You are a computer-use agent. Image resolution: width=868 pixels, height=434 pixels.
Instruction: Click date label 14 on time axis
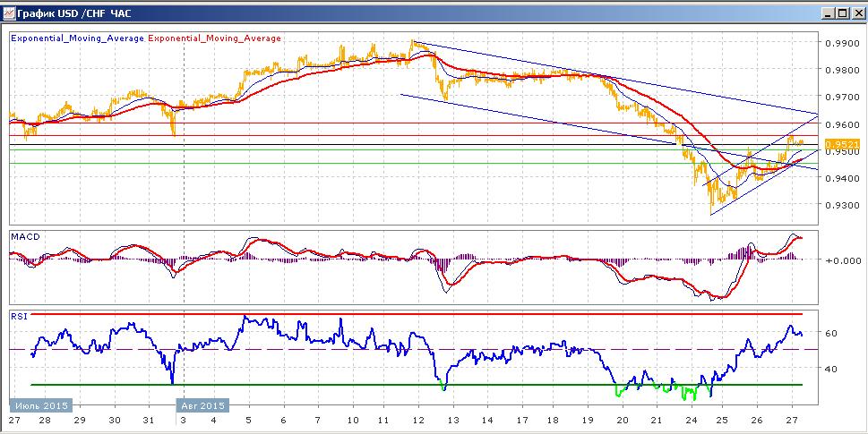coord(487,421)
